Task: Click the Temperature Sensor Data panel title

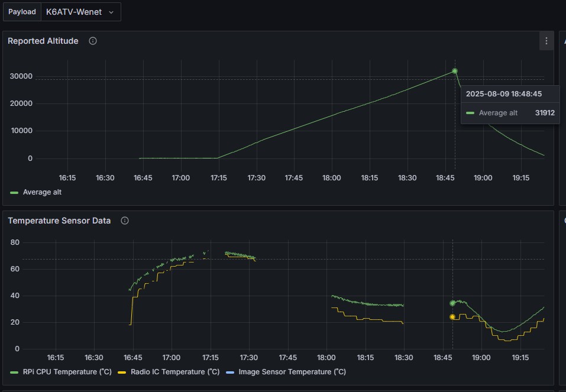Action: click(x=59, y=221)
